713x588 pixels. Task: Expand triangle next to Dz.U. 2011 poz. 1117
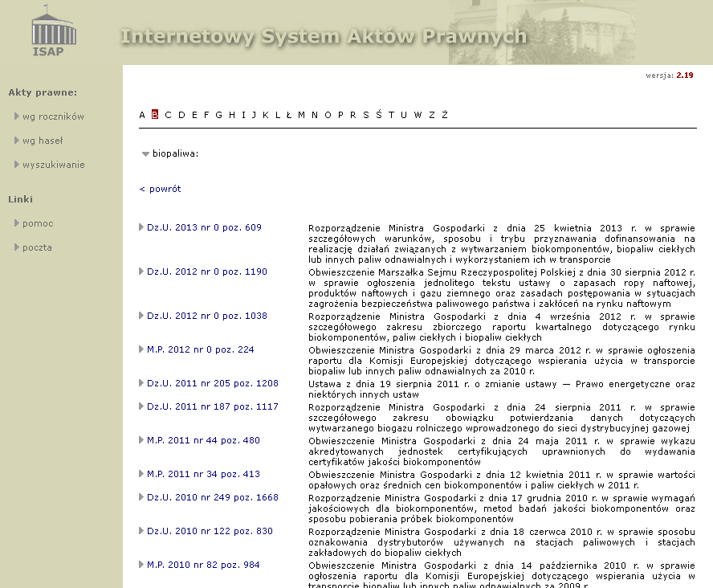click(x=141, y=406)
